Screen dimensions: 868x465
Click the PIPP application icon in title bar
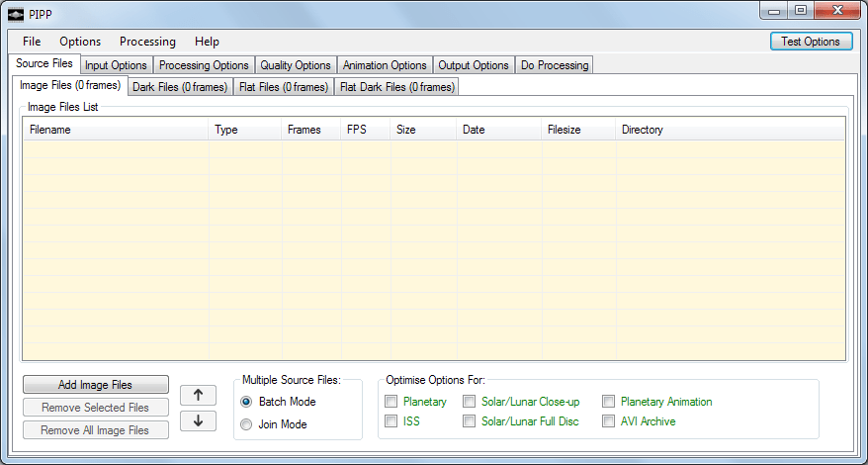tap(16, 15)
